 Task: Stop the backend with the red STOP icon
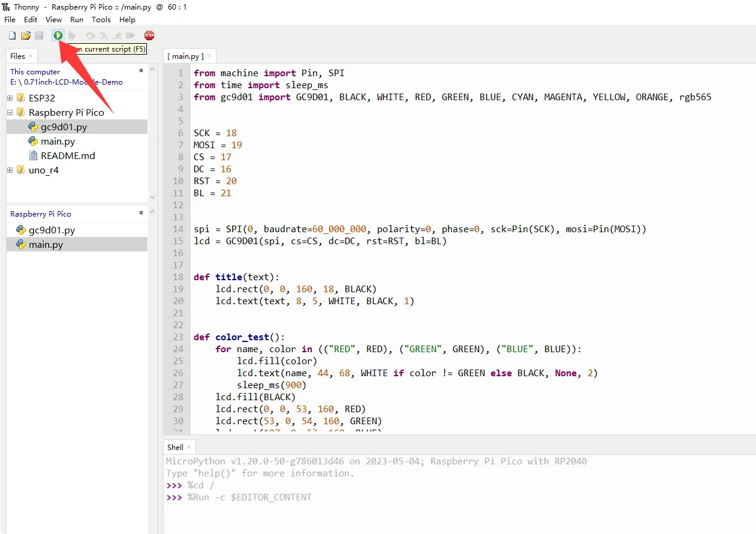tap(149, 35)
